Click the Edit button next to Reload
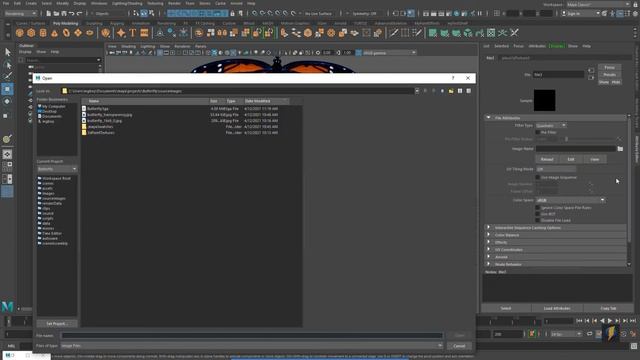 coord(571,159)
